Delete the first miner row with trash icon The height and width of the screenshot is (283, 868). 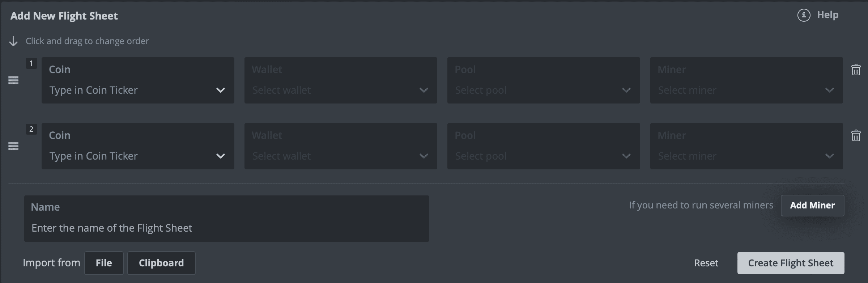856,69
